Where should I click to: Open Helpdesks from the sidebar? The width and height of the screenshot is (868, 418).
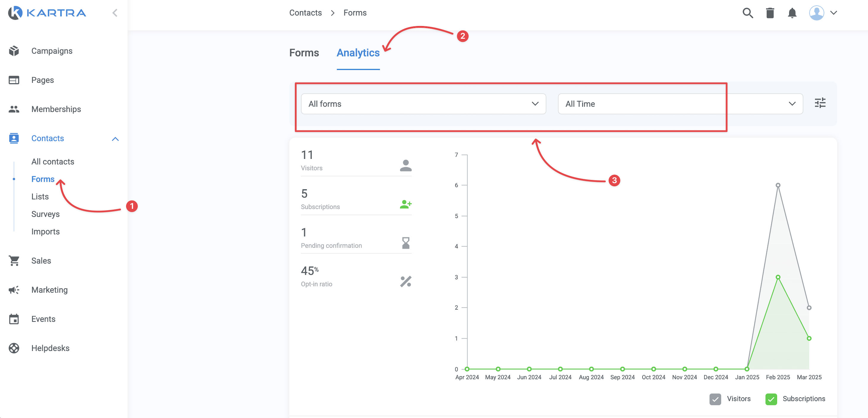click(x=50, y=348)
